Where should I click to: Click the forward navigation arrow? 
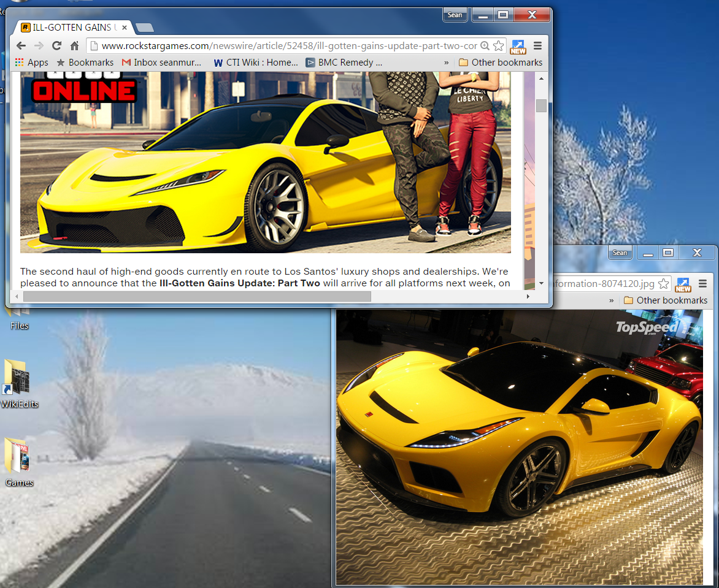point(39,46)
